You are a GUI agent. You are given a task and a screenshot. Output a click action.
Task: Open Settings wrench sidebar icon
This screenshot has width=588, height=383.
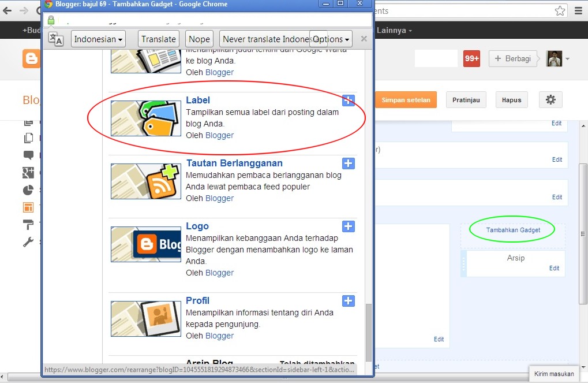point(28,242)
